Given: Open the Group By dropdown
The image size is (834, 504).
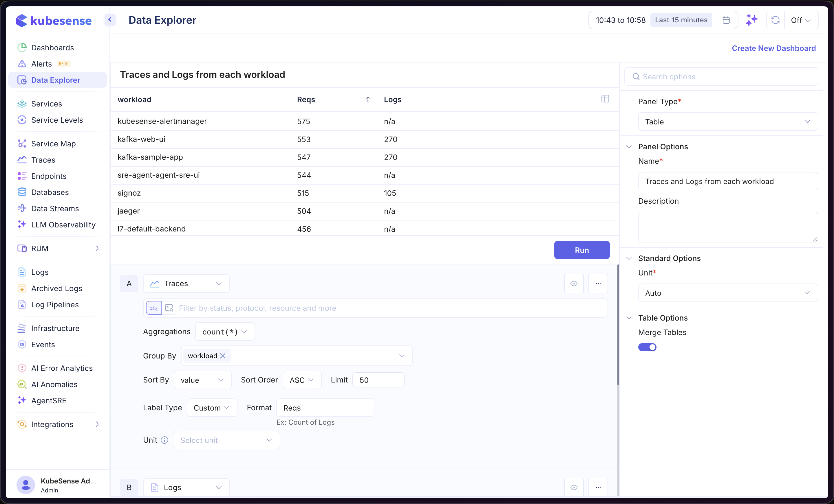Looking at the screenshot, I should pos(297,356).
